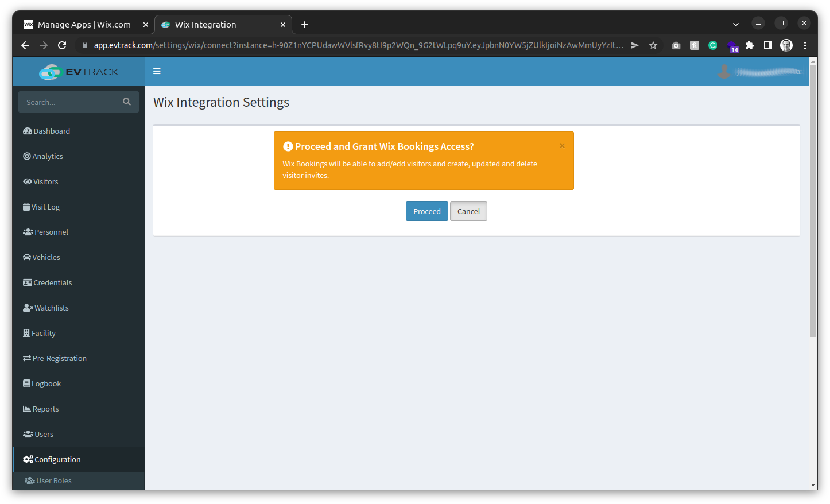Screen dimensions: 830x504
Task: Click the Cancel button
Action: coord(468,211)
